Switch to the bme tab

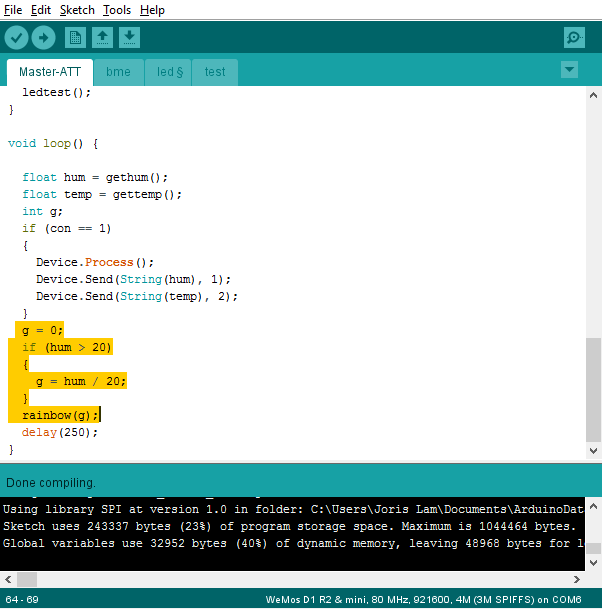pos(118,72)
